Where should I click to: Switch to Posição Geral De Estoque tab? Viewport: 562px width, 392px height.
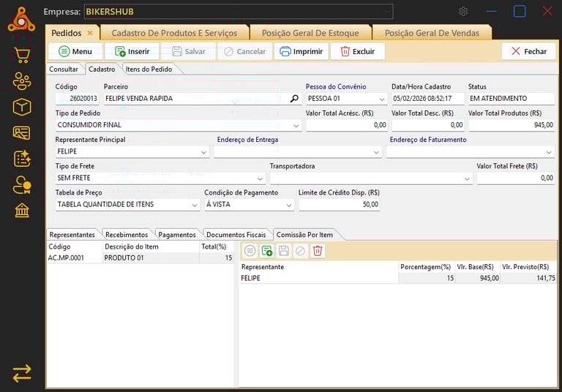click(x=311, y=33)
